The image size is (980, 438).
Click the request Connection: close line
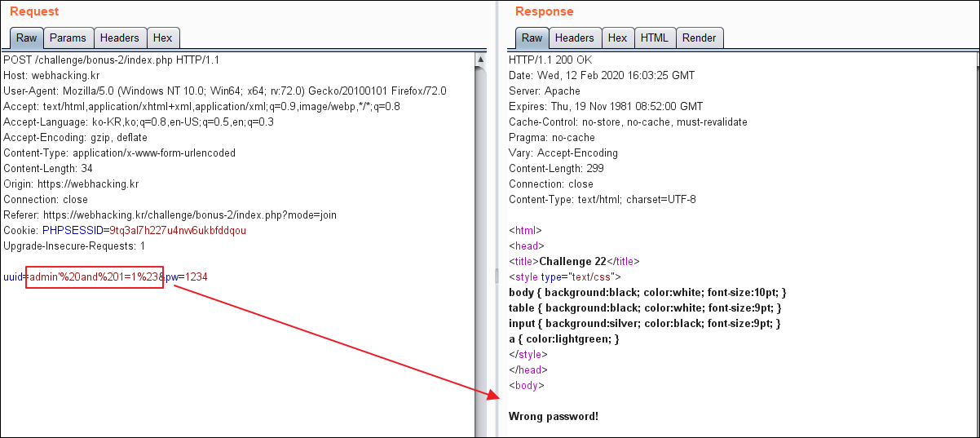tap(46, 200)
